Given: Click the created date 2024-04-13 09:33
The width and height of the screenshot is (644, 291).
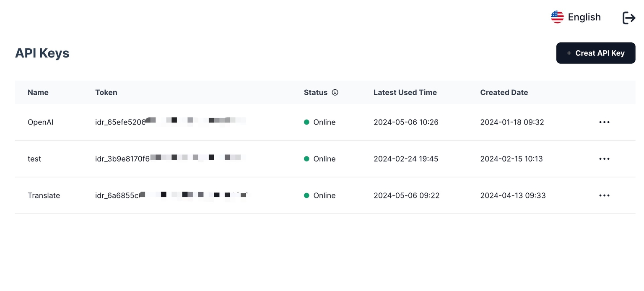Looking at the screenshot, I should click(x=513, y=195).
